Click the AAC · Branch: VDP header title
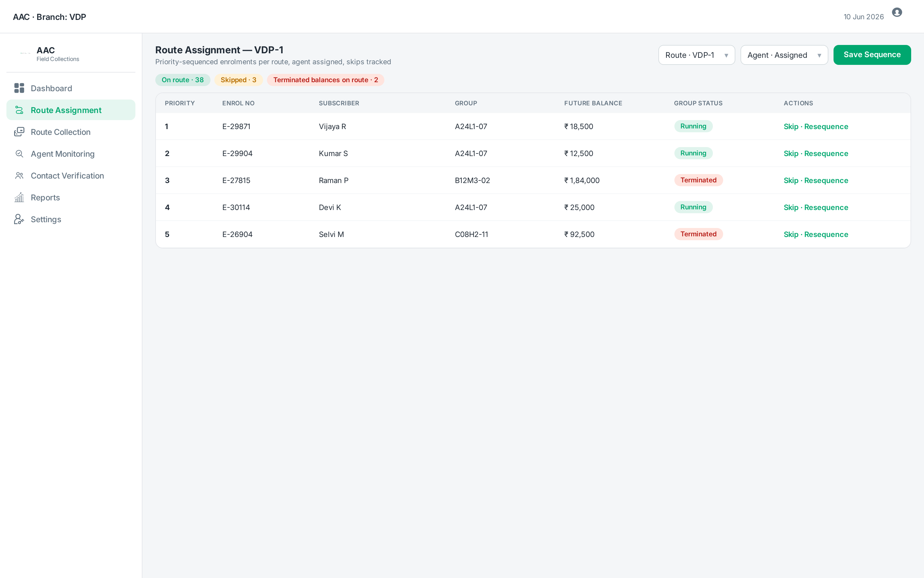This screenshot has width=924, height=578. 50,17
